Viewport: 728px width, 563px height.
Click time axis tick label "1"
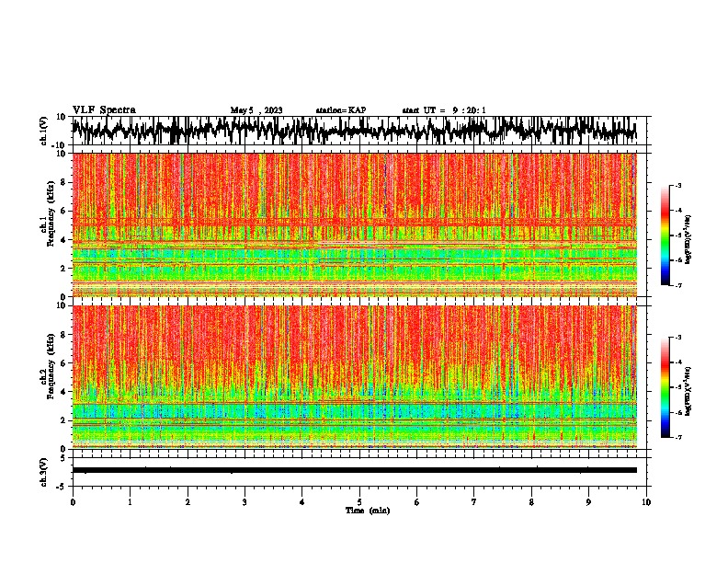click(x=130, y=502)
